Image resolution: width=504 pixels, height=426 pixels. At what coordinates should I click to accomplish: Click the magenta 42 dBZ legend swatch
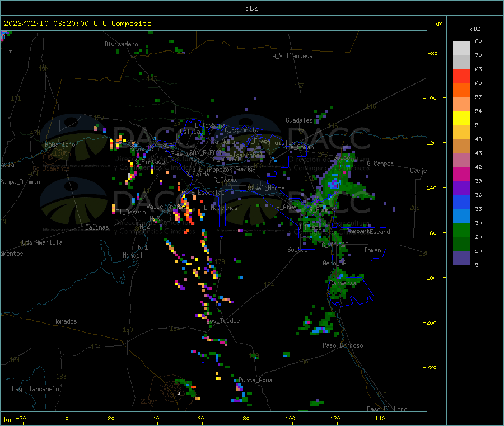(461, 174)
